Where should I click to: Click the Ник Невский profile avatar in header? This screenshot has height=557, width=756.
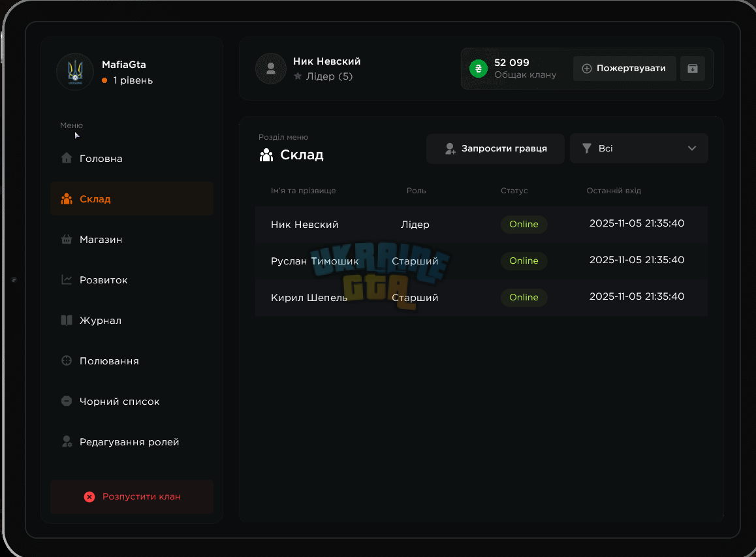tap(271, 69)
